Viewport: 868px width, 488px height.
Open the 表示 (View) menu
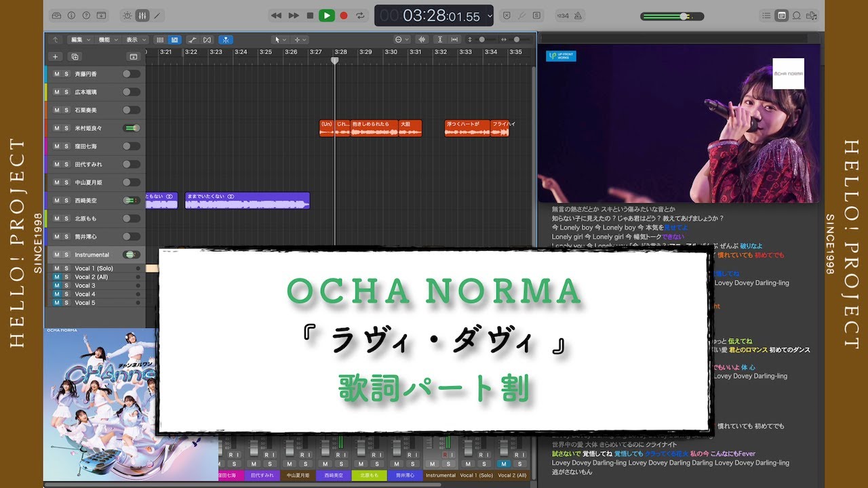(x=135, y=40)
